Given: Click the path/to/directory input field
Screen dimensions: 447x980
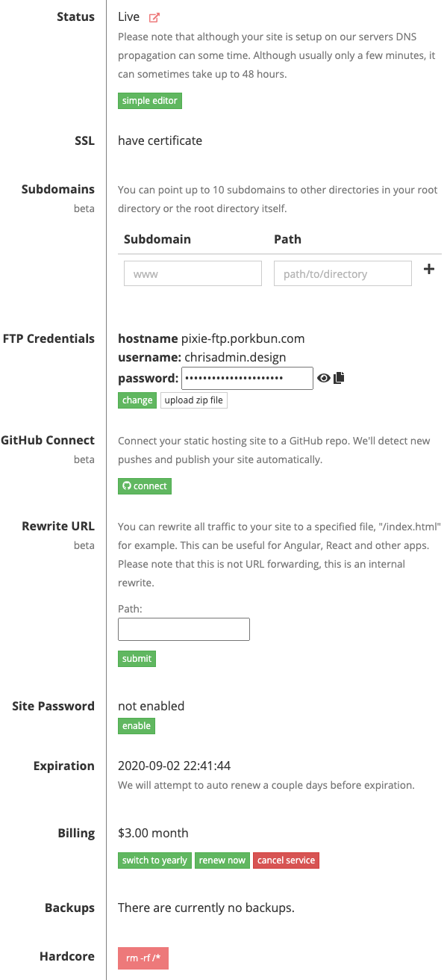Looking at the screenshot, I should (x=343, y=273).
